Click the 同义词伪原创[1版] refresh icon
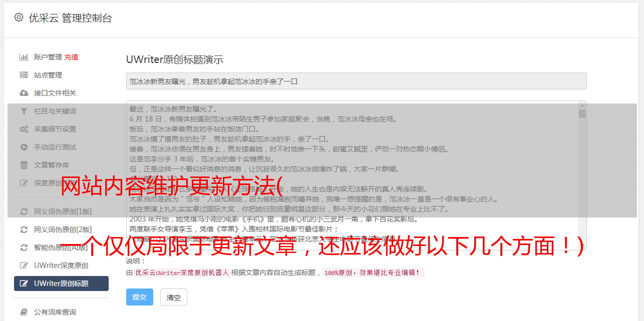 point(24,211)
